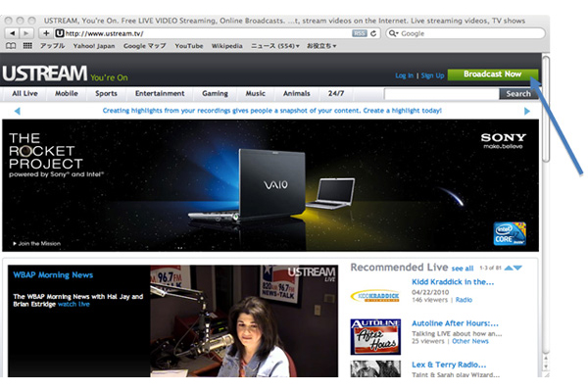Open the bookmarks book icon
The width and height of the screenshot is (588, 392).
(x=11, y=46)
